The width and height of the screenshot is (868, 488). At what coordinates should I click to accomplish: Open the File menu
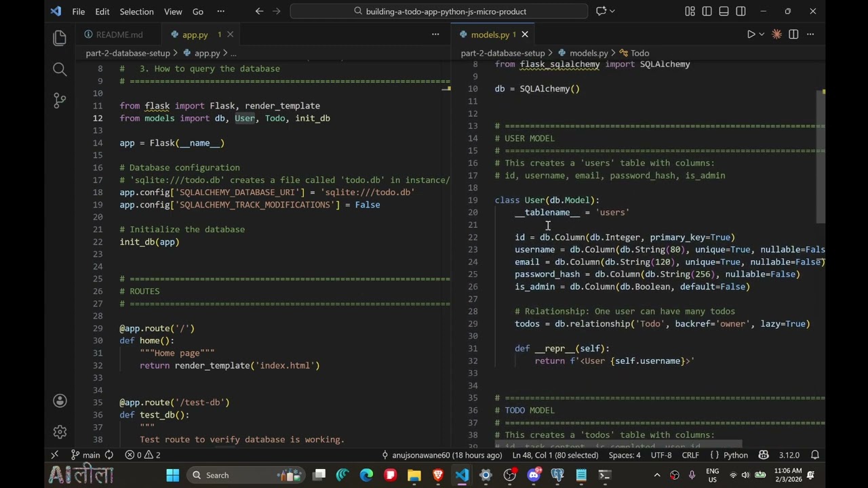(79, 12)
